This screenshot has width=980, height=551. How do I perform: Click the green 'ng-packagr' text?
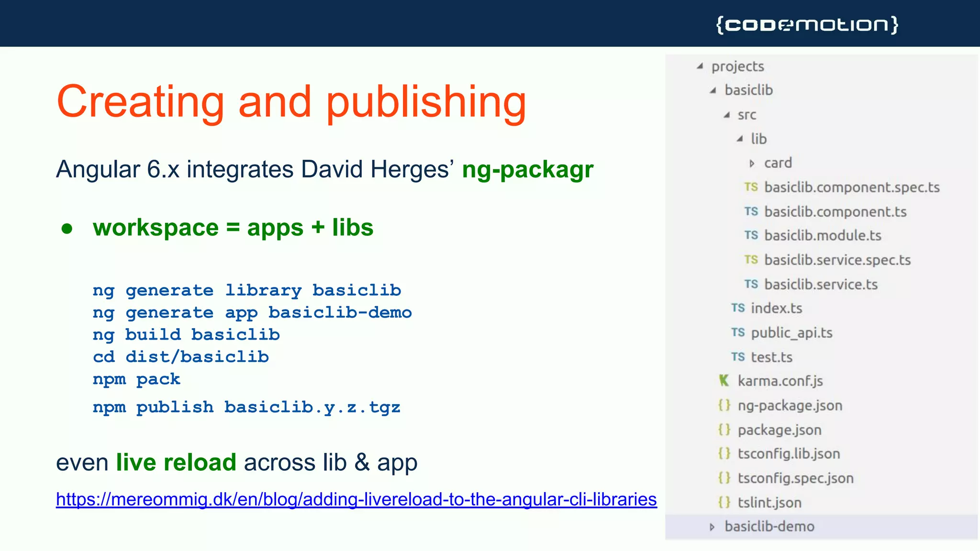coord(528,170)
